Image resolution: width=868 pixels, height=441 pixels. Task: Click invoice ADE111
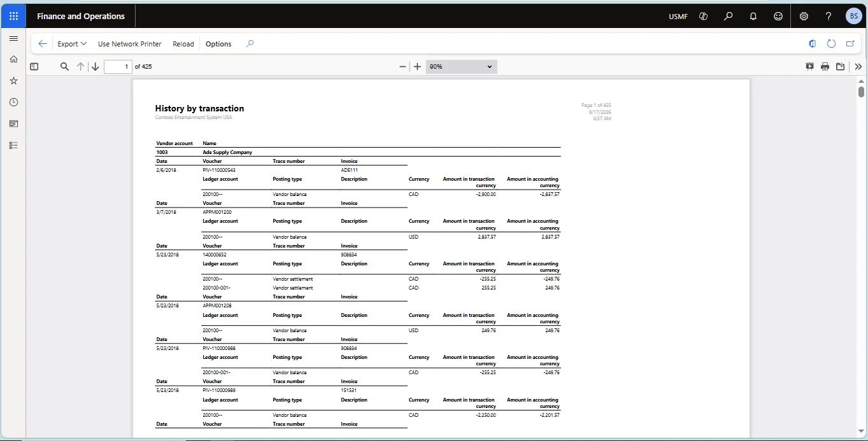pos(350,170)
